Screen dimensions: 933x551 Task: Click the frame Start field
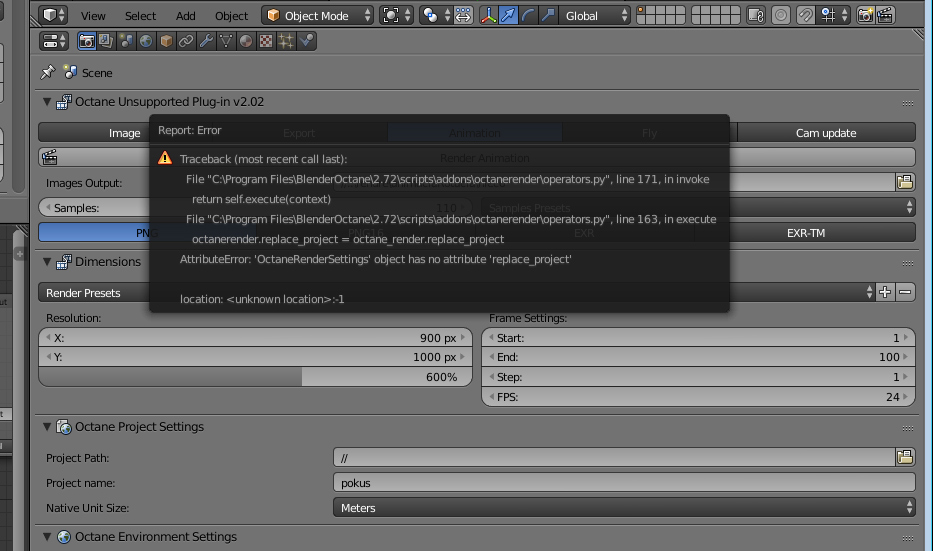(698, 337)
